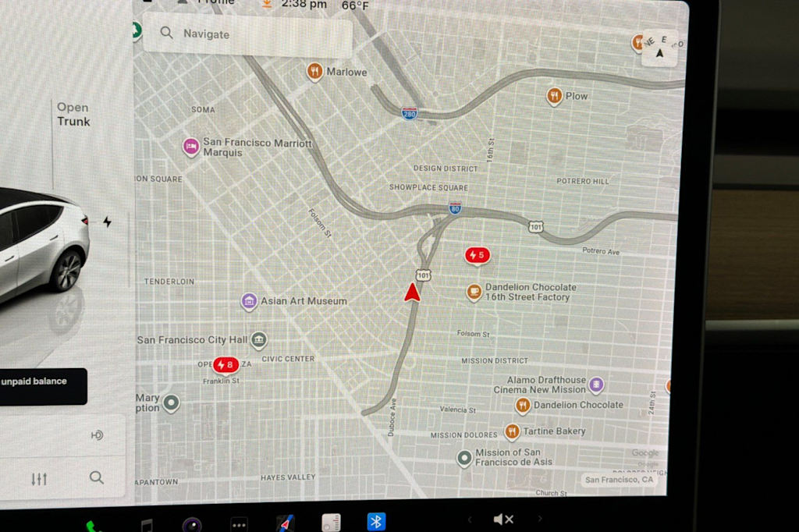Tap the MISSION DISTRICT label
This screenshot has width=799, height=532.
click(494, 361)
